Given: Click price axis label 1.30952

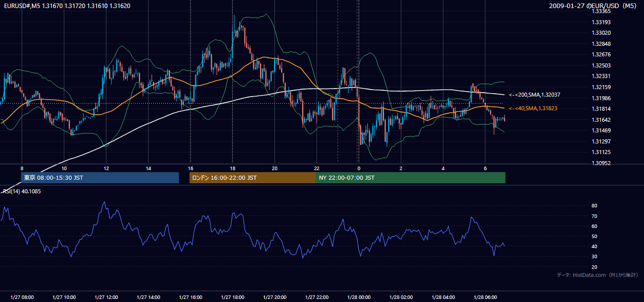Looking at the screenshot, I should pos(601,163).
